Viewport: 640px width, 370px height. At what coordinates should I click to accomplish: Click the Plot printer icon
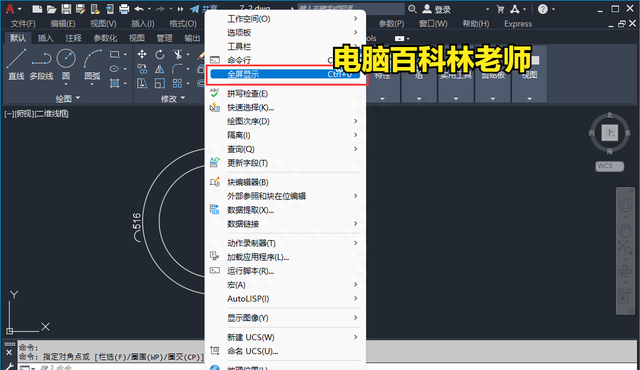(x=124, y=9)
